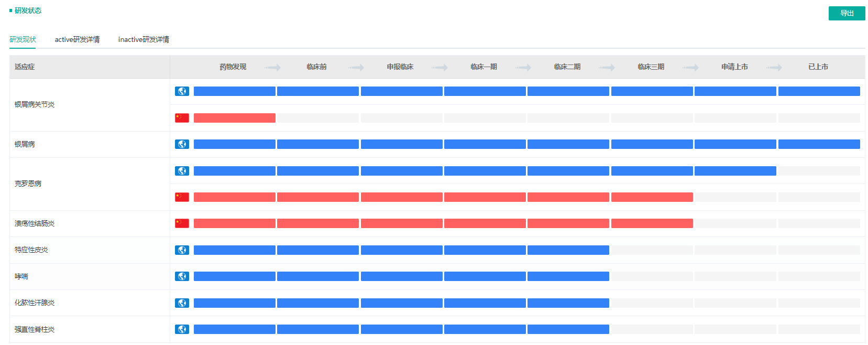This screenshot has height=345, width=868.
Task: Click the red 药物发现 bar for 银屑病关节炎 China
Action: click(234, 118)
